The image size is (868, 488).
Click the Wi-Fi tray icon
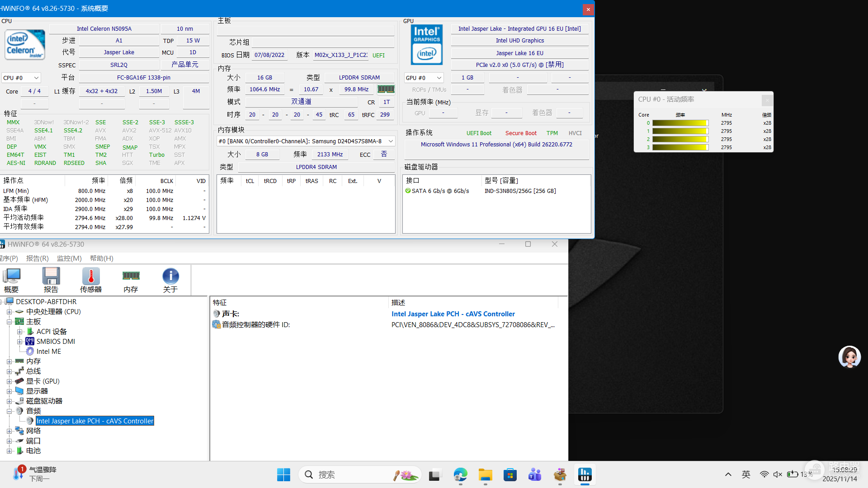point(764,474)
